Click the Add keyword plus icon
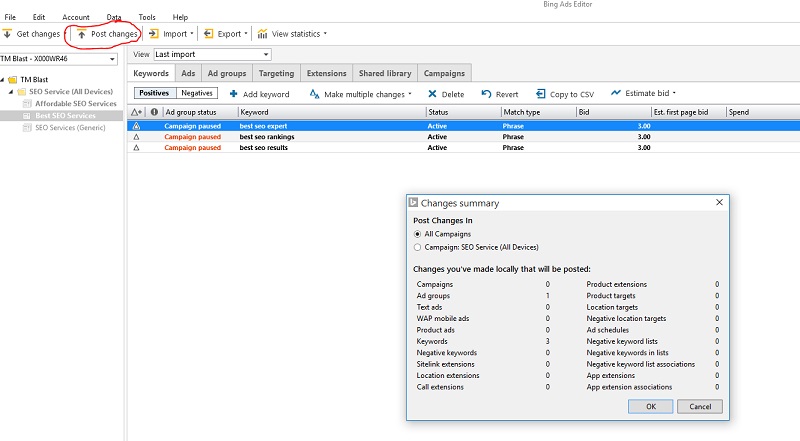This screenshot has height=441, width=800. point(234,94)
